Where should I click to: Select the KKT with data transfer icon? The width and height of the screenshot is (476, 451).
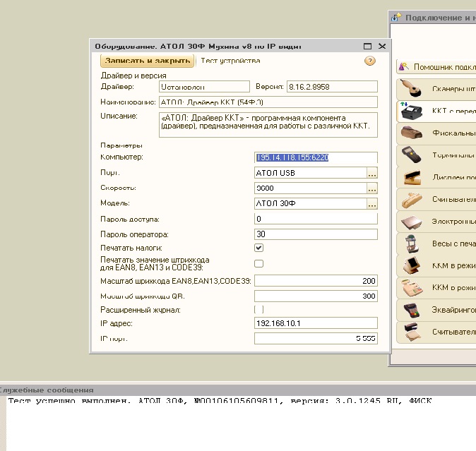click(412, 111)
